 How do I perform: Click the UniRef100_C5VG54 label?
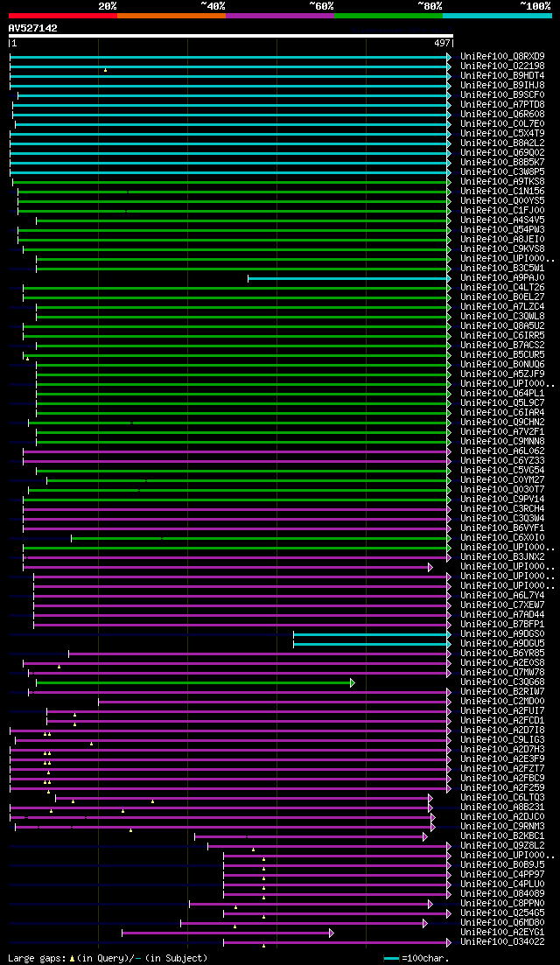[x=502, y=470]
